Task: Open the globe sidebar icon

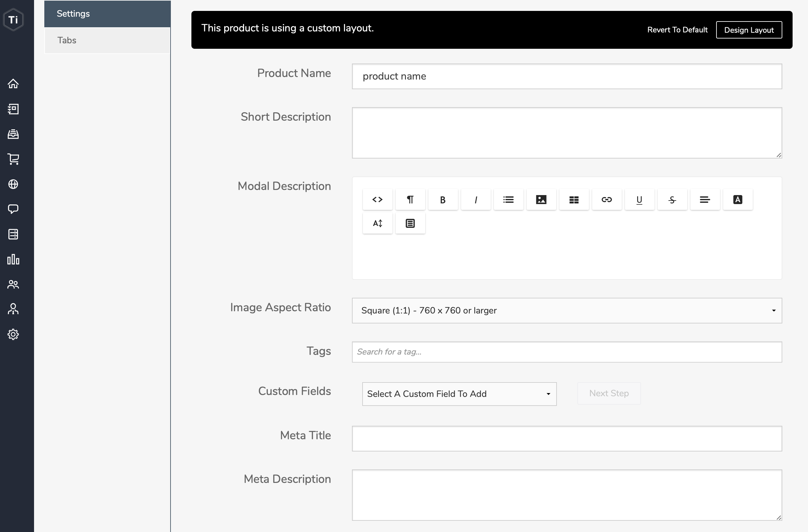Action: pyautogui.click(x=13, y=184)
